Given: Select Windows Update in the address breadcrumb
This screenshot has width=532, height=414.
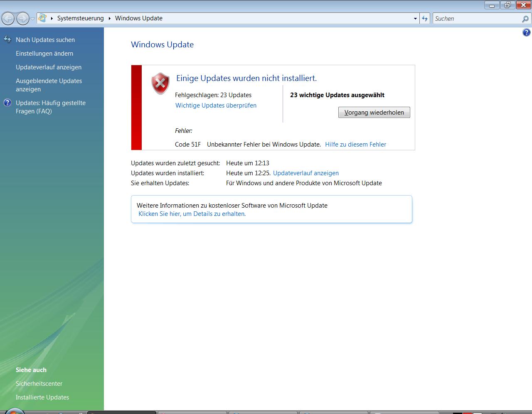Looking at the screenshot, I should 139,18.
